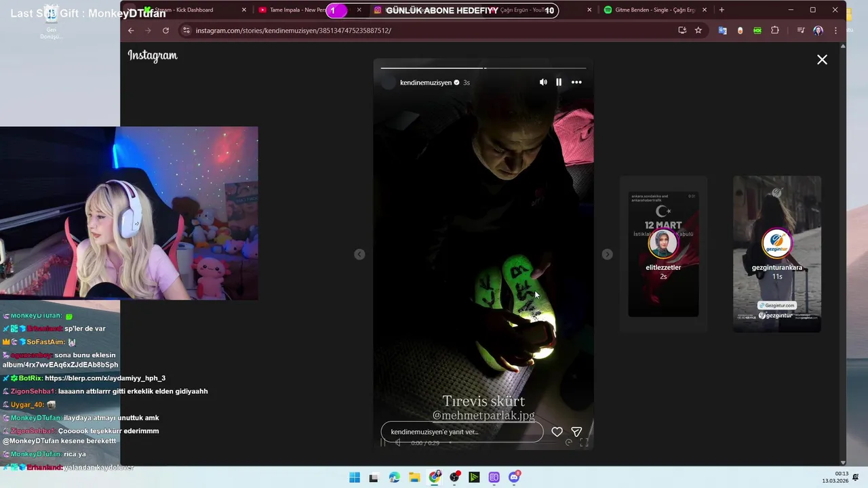Open the kendinemuzisyen profile avatar
This screenshot has width=868, height=488.
tap(389, 83)
